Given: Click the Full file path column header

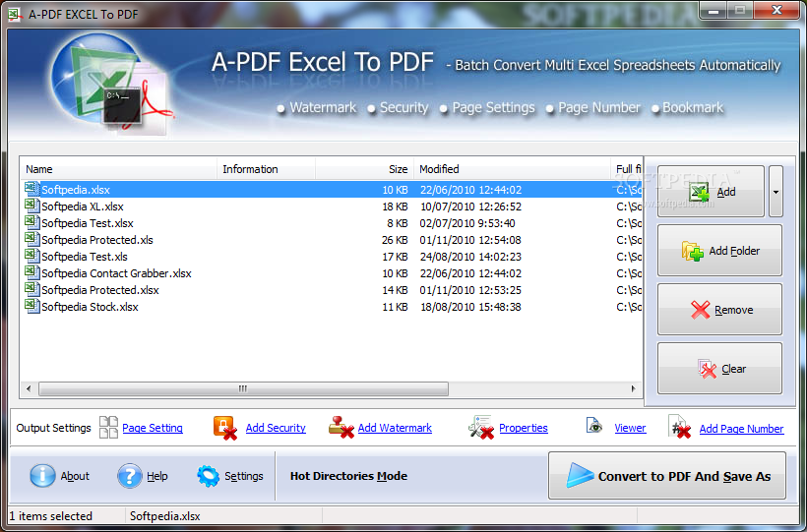Looking at the screenshot, I should tap(627, 169).
